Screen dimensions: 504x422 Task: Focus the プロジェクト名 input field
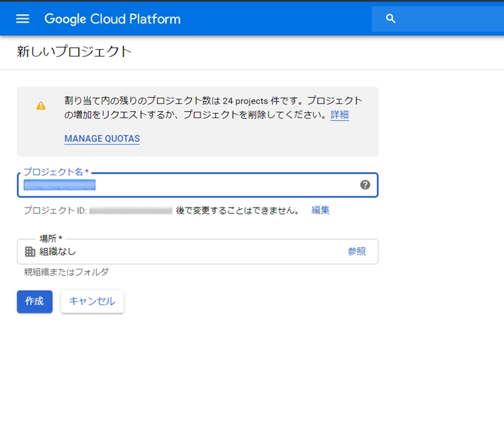[198, 185]
